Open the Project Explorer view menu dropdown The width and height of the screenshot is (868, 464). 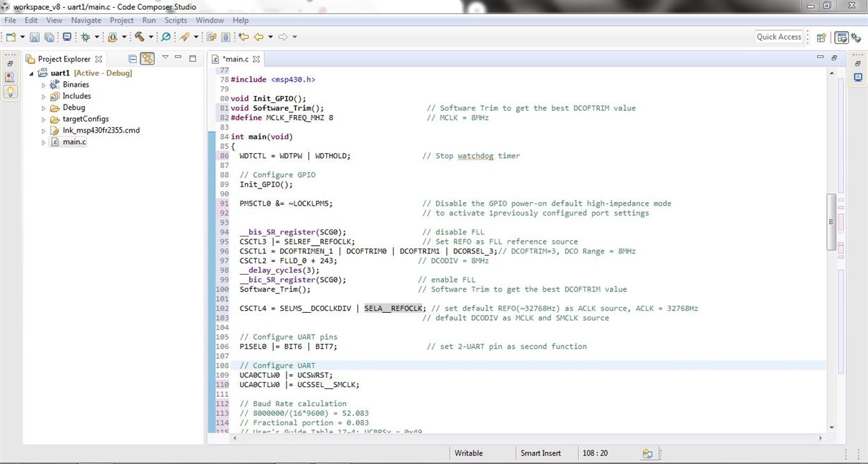pos(165,57)
